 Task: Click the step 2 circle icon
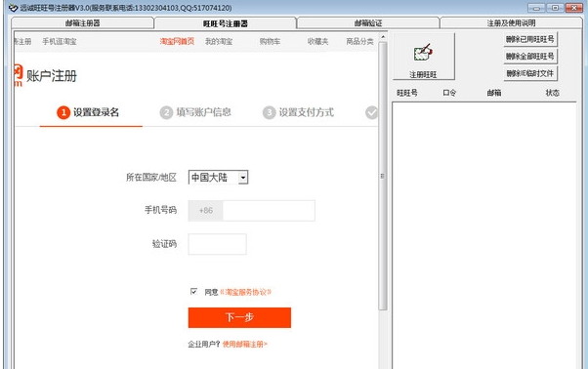point(166,112)
